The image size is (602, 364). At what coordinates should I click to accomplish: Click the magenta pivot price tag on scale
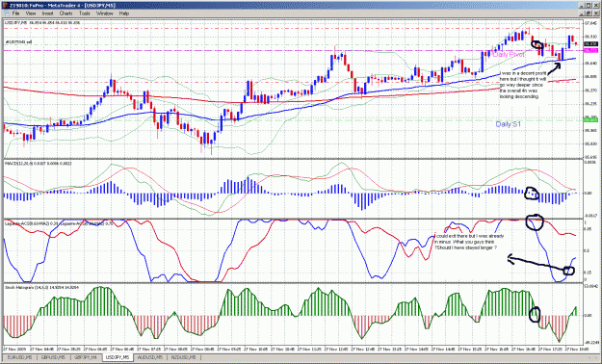click(x=590, y=50)
